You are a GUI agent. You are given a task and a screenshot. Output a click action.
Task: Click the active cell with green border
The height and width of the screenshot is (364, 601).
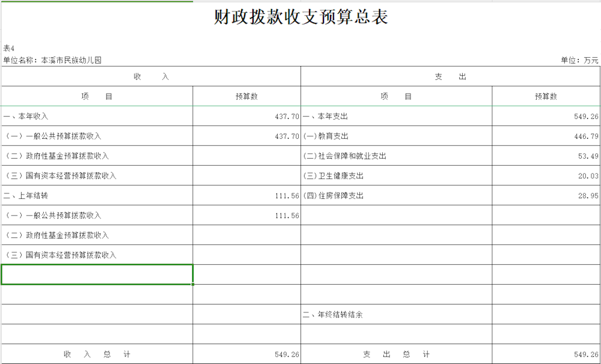tap(97, 275)
